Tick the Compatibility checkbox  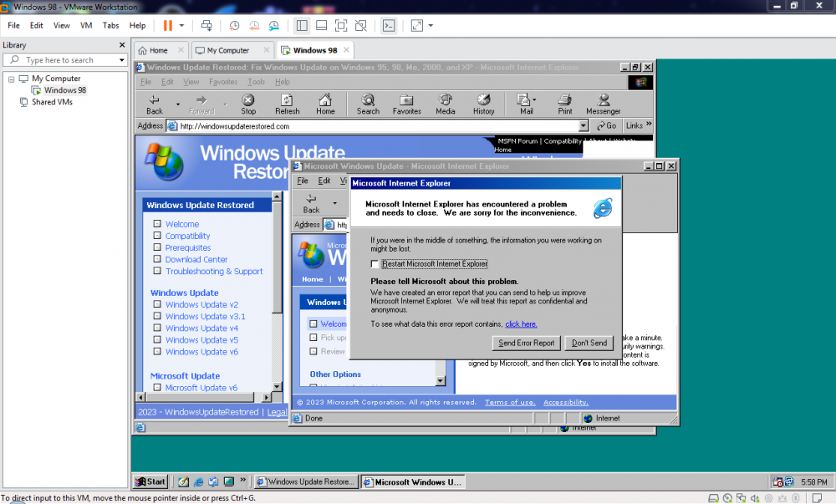click(157, 235)
